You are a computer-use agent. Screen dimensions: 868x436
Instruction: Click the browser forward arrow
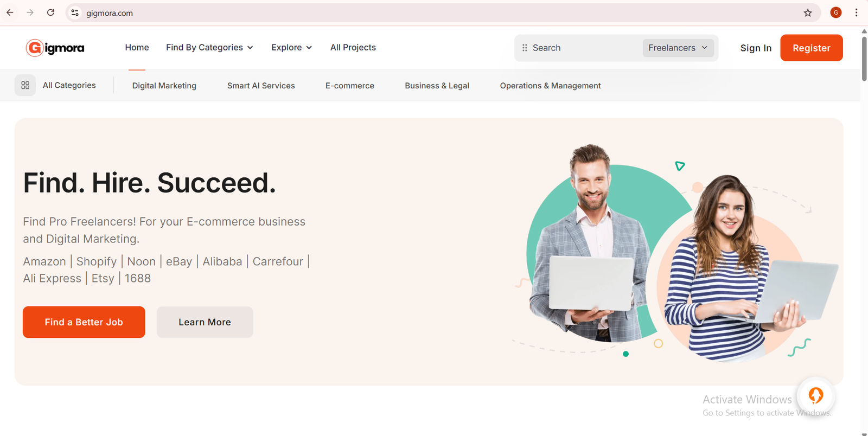(30, 12)
